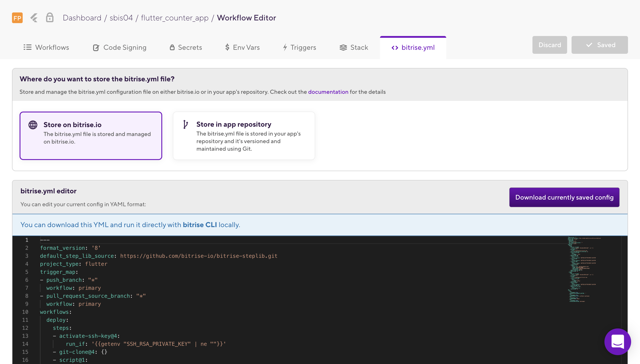640x364 pixels.
Task: Click line number 1 in gutter
Action: coord(27,240)
